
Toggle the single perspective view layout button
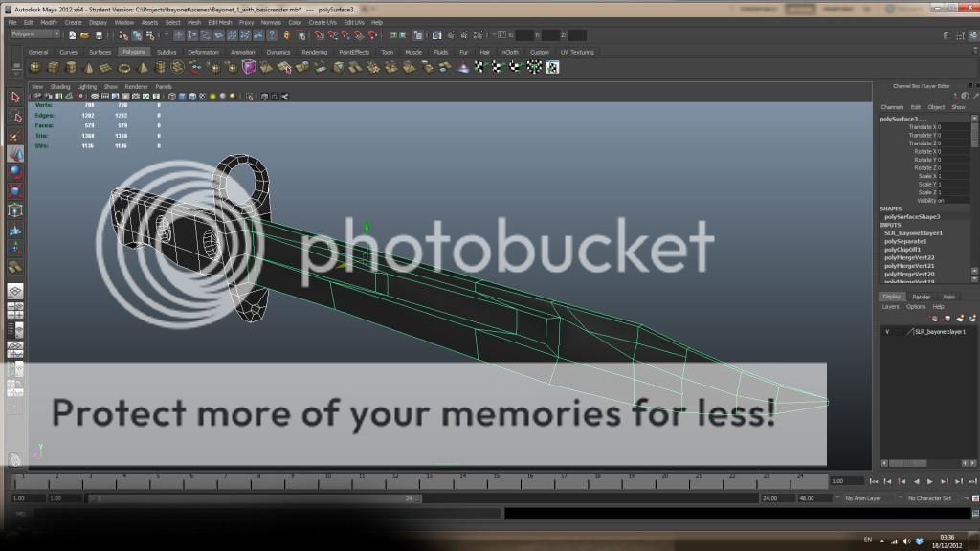coord(15,291)
